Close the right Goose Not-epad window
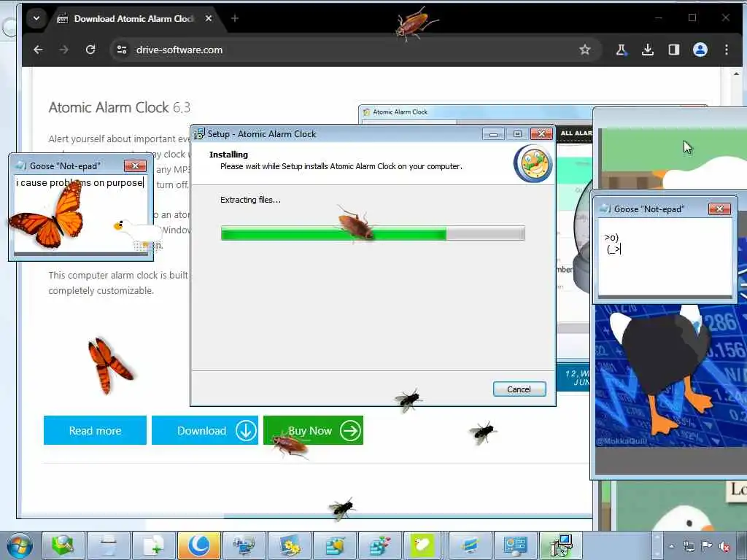Screen dimensions: 747x560 (719, 209)
